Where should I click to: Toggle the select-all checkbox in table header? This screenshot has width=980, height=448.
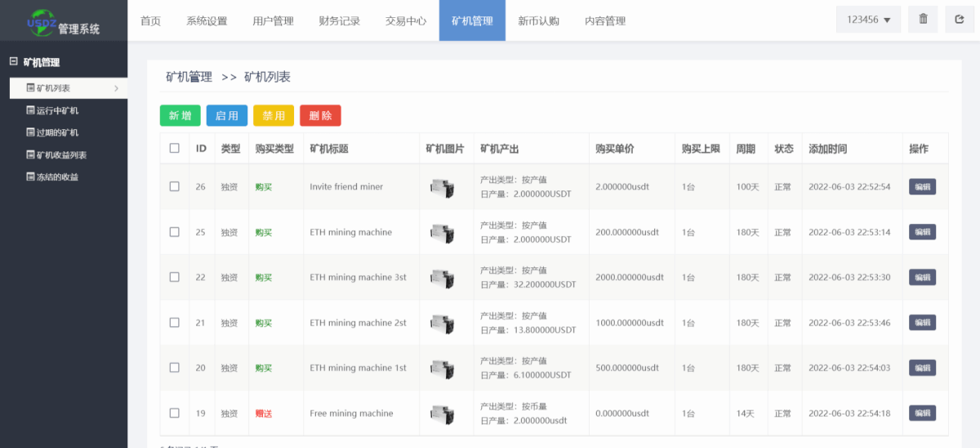click(174, 148)
